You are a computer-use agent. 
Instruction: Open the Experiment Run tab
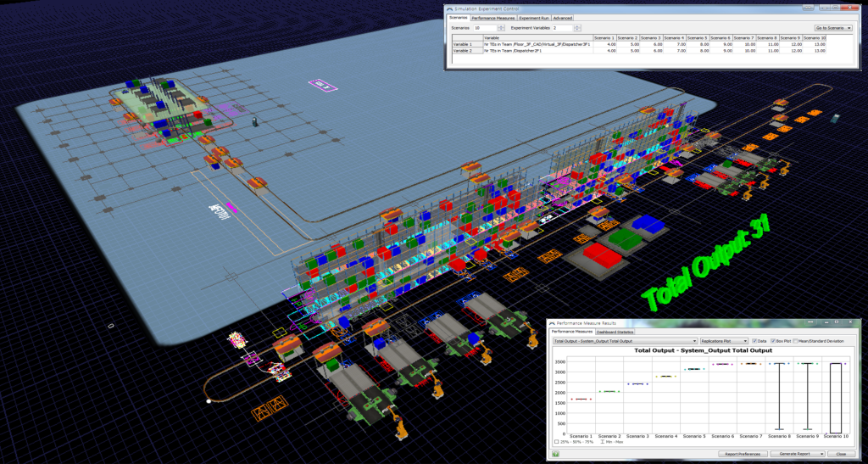(534, 19)
